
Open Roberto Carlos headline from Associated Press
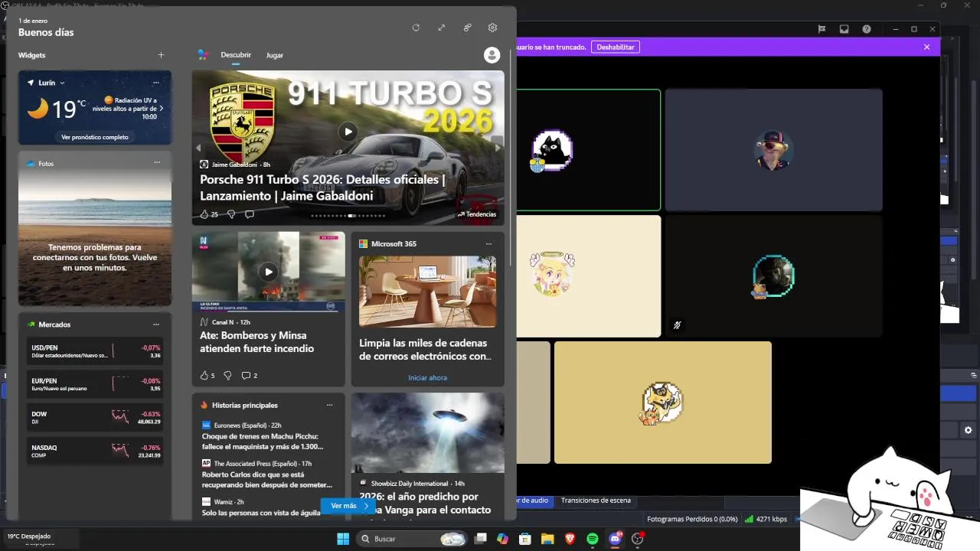pos(267,479)
